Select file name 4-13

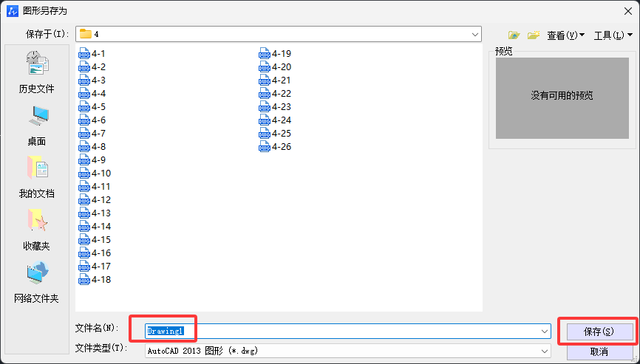(x=101, y=213)
